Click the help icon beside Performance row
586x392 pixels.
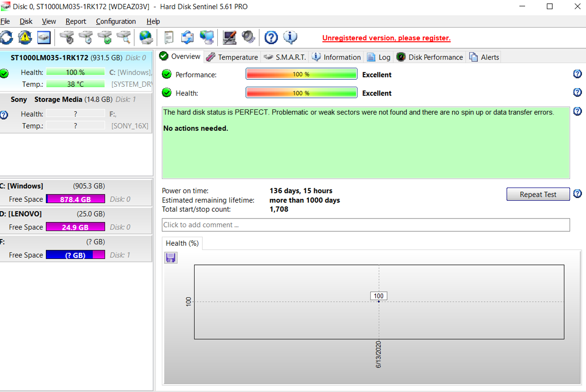click(x=577, y=74)
